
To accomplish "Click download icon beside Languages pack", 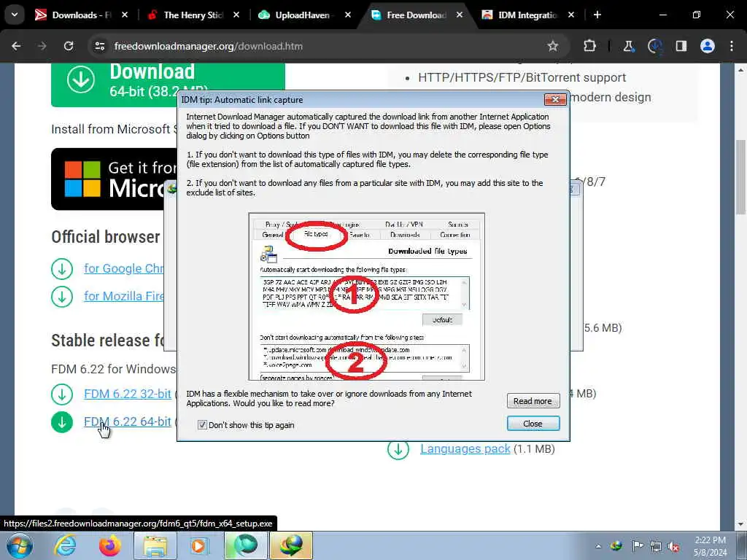I will coord(398,449).
